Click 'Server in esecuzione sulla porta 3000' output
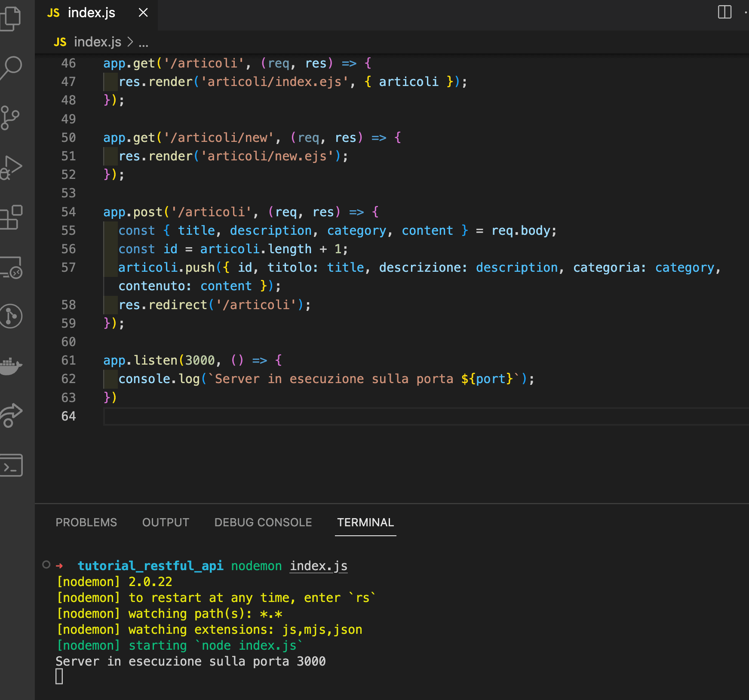Viewport: 749px width, 700px height. pos(190,662)
